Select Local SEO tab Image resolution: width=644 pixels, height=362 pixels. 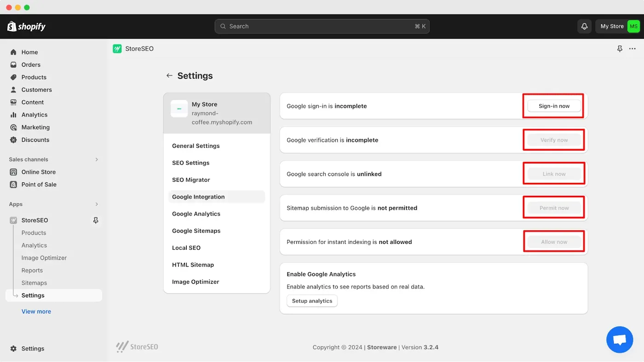pyautogui.click(x=217, y=248)
